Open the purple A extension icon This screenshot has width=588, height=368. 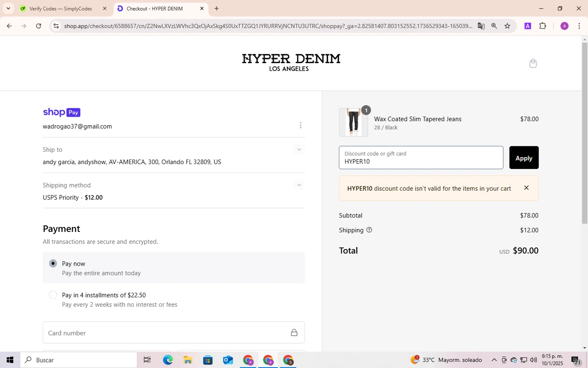[528, 26]
